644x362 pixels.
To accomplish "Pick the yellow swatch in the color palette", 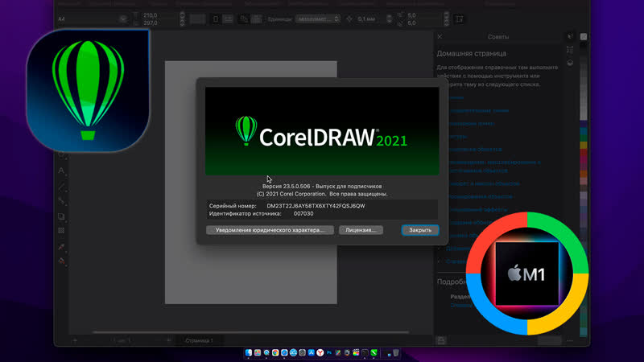I will click(584, 145).
